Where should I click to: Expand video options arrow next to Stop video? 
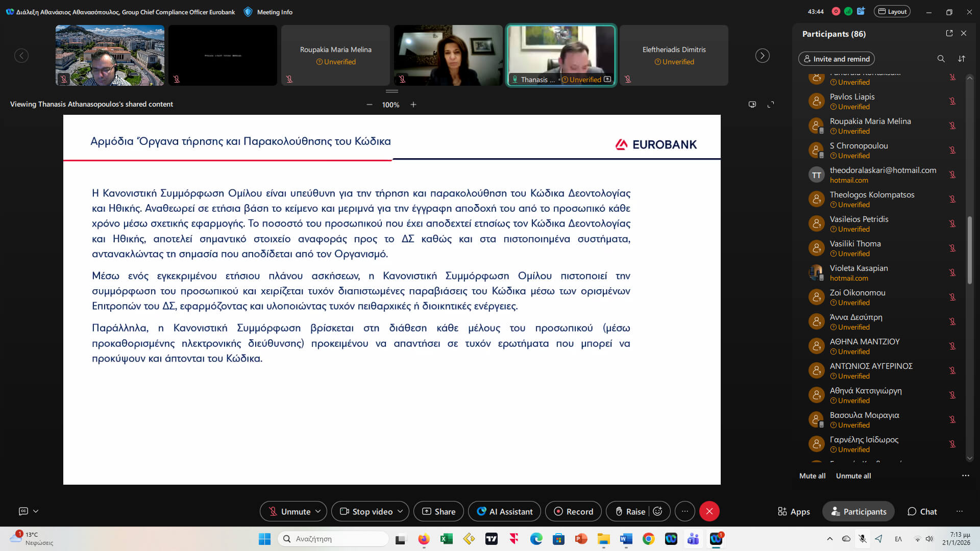click(x=400, y=511)
